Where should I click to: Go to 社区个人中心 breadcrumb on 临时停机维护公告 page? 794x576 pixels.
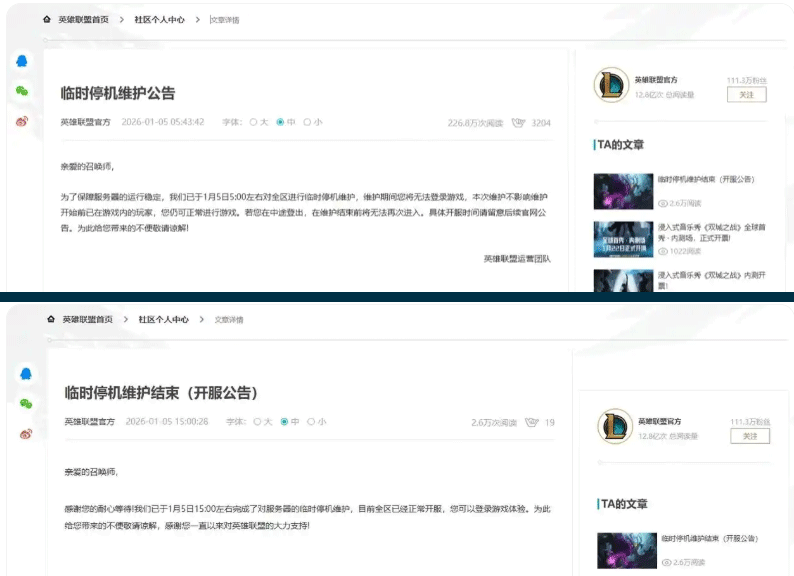(160, 19)
